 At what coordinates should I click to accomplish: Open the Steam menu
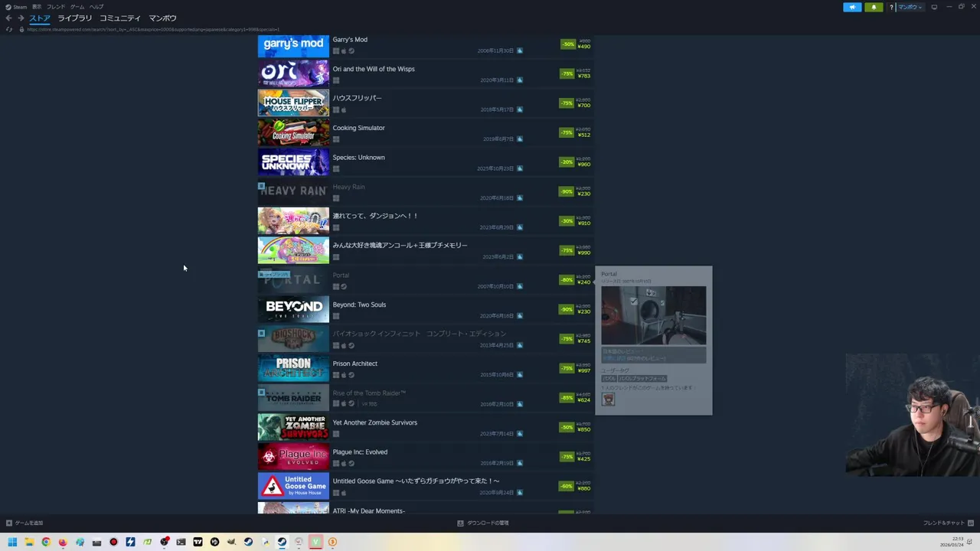coord(17,7)
